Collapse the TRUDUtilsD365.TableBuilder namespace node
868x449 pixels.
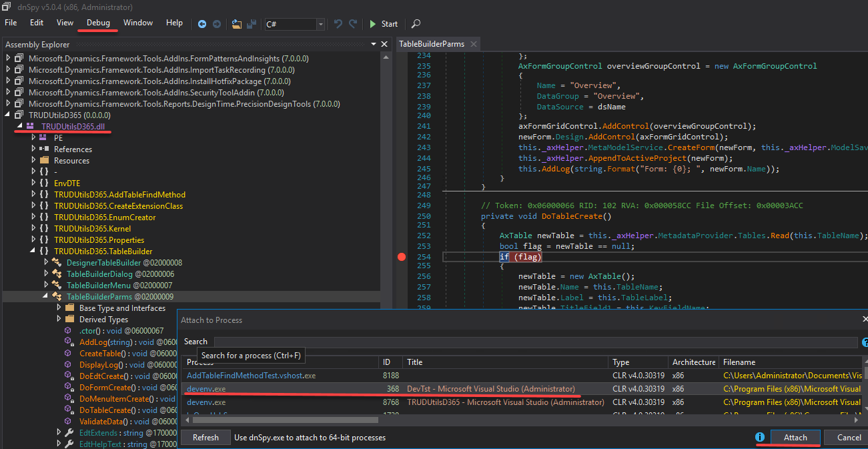coord(33,252)
